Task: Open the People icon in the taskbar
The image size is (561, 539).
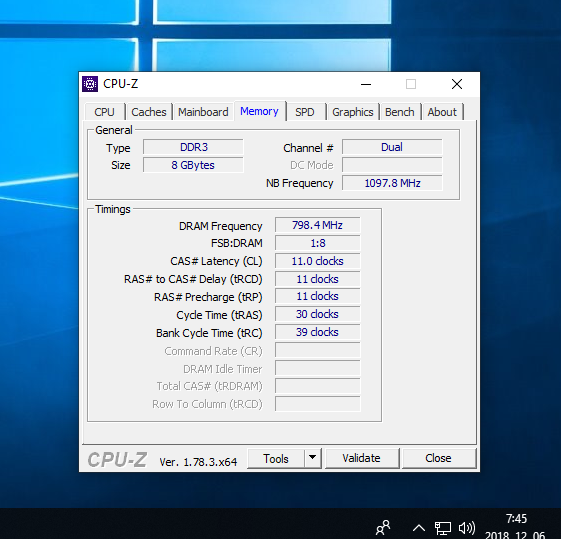Action: click(383, 528)
